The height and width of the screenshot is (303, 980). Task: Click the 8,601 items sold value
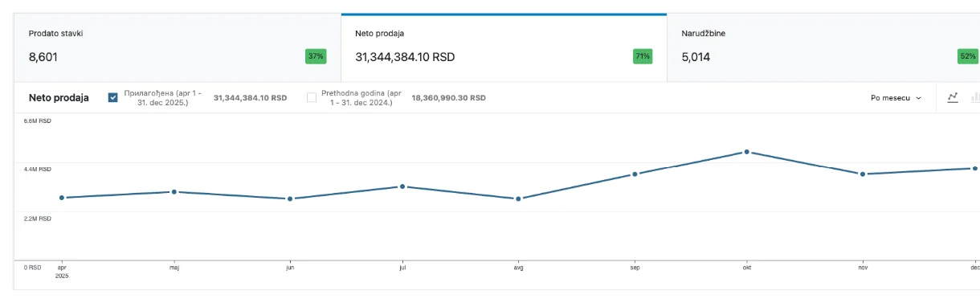43,57
